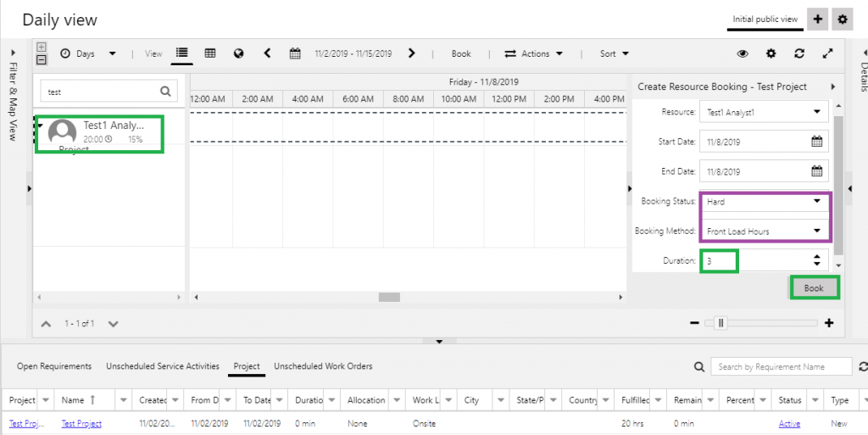
Task: Switch to list view
Action: pos(181,53)
